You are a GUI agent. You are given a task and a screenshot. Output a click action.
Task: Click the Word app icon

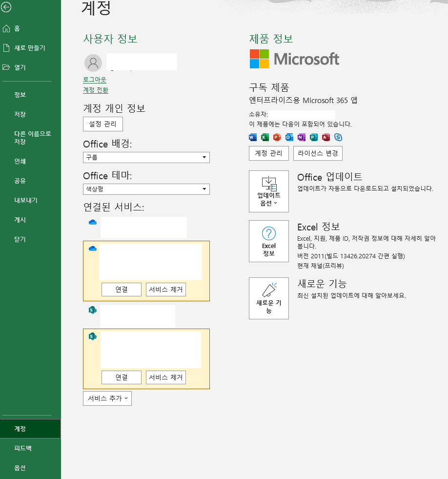[253, 138]
